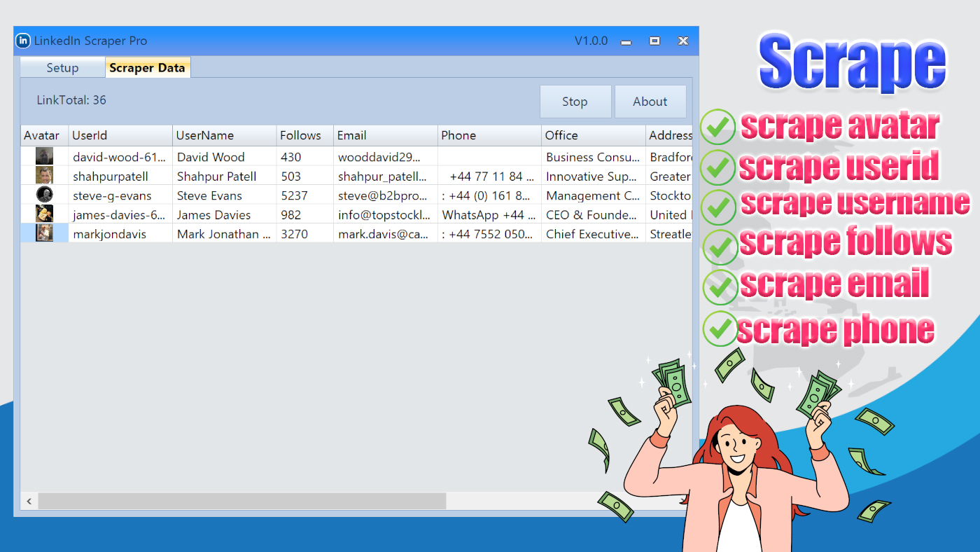Open the About dialog button
The height and width of the screenshot is (552, 980).
650,102
